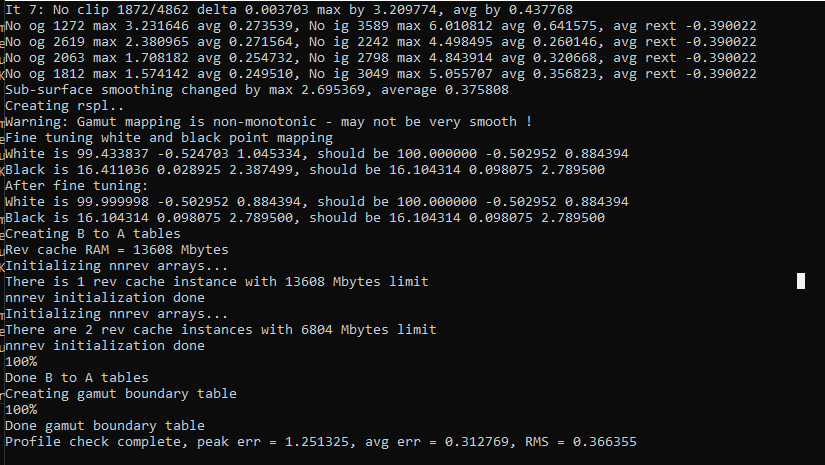
Task: Click the "No og 1272" output line
Action: tap(380, 26)
